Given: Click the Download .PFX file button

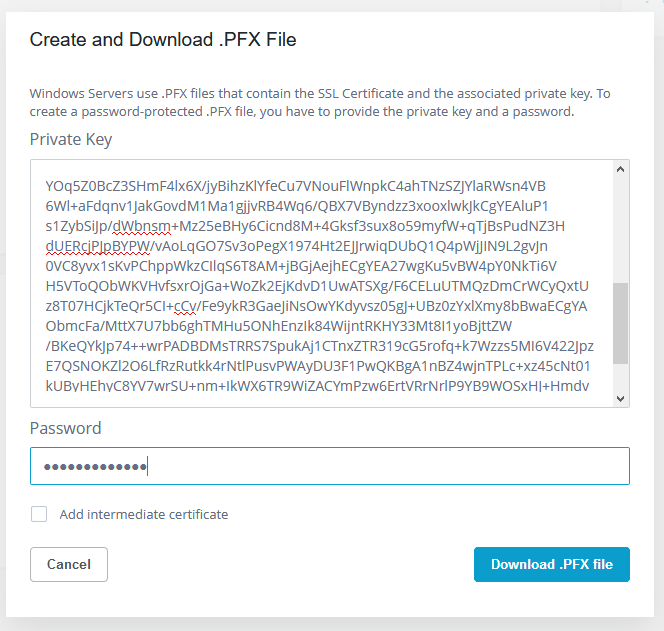Looking at the screenshot, I should click(552, 564).
